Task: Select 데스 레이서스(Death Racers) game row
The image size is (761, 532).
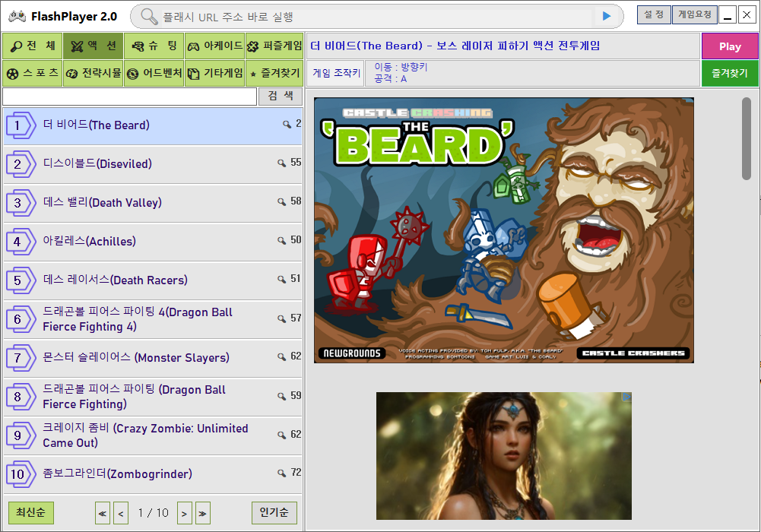Action: (152, 281)
